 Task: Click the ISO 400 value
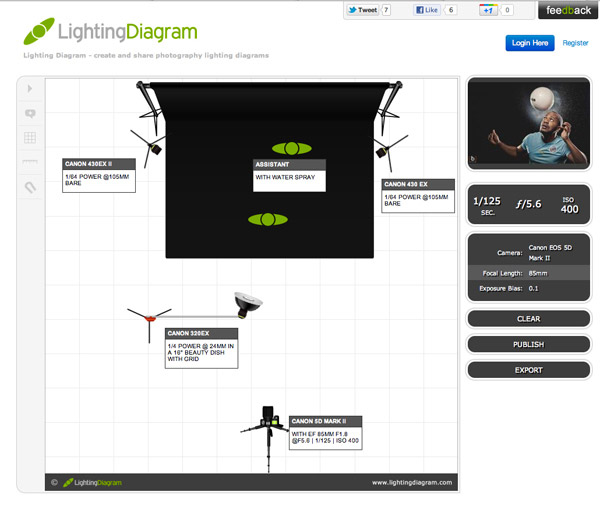(569, 205)
